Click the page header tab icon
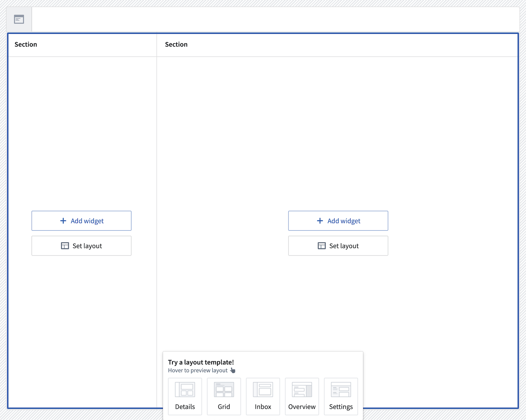The width and height of the screenshot is (526, 420). 19,19
